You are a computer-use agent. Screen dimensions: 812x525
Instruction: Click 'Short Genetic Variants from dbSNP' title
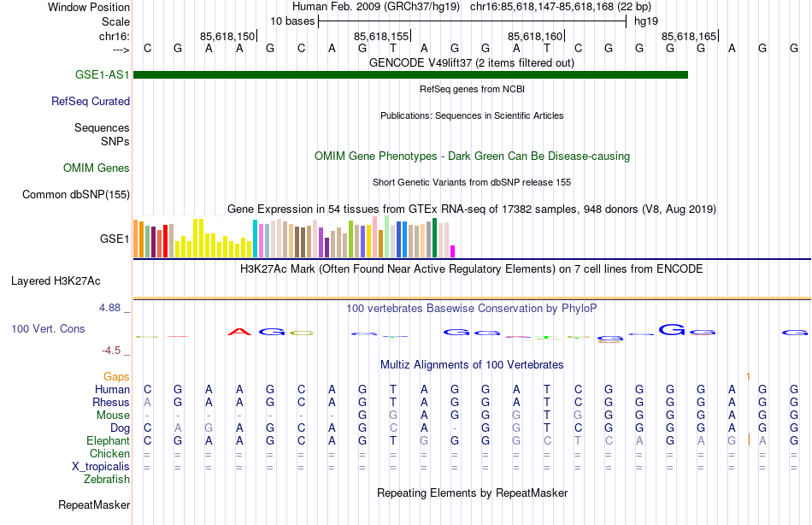(x=472, y=182)
